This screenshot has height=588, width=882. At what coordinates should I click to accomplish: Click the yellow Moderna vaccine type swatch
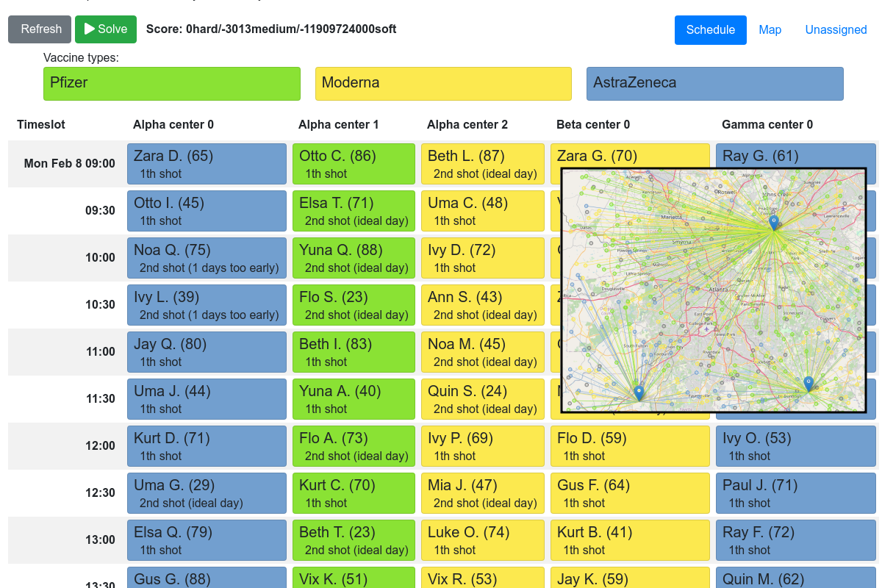[x=443, y=83]
